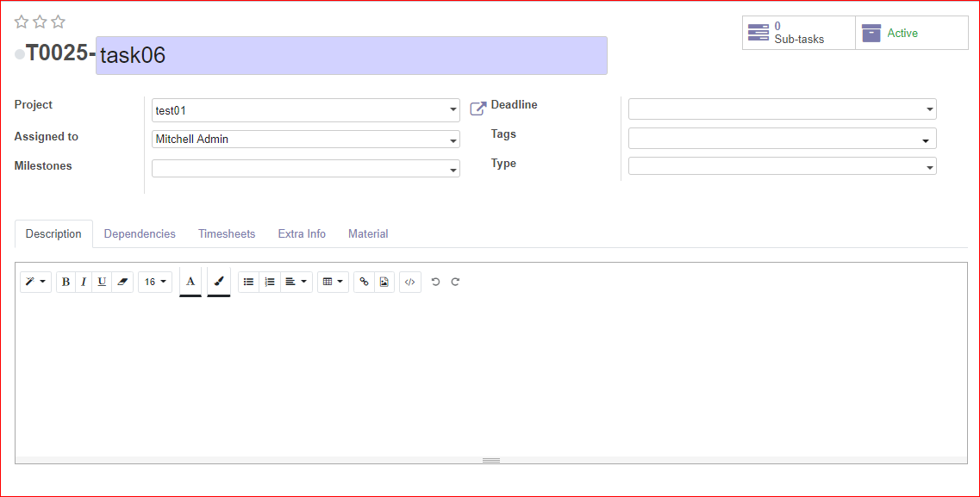Toggle the first favorite star rating
Image resolution: width=980 pixels, height=497 pixels.
tap(22, 22)
